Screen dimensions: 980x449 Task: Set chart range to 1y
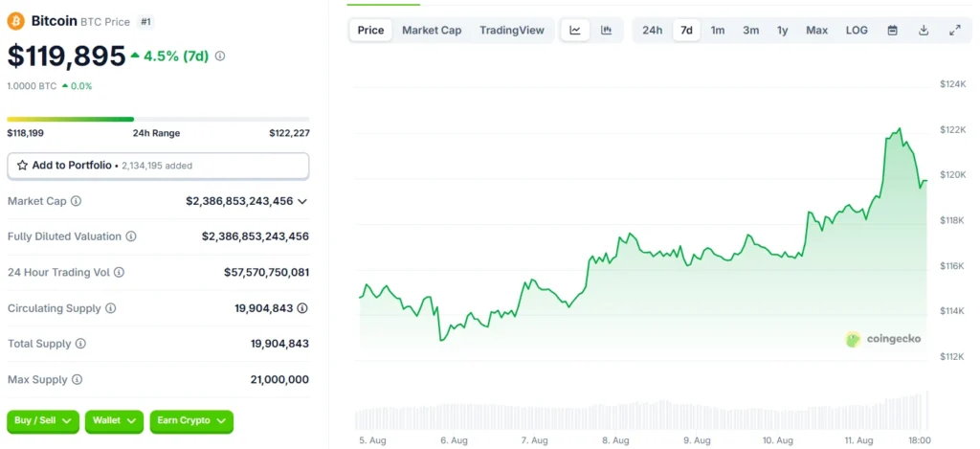pyautogui.click(x=783, y=30)
